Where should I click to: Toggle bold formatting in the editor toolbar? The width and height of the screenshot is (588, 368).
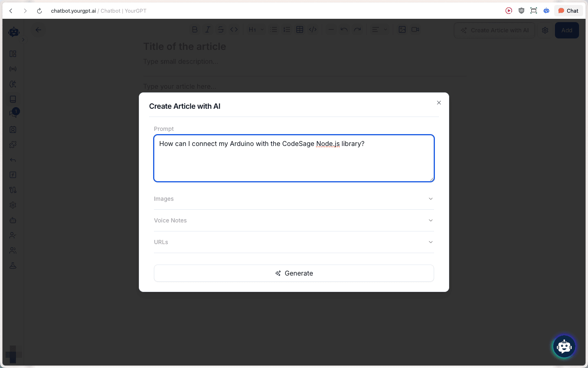(195, 29)
